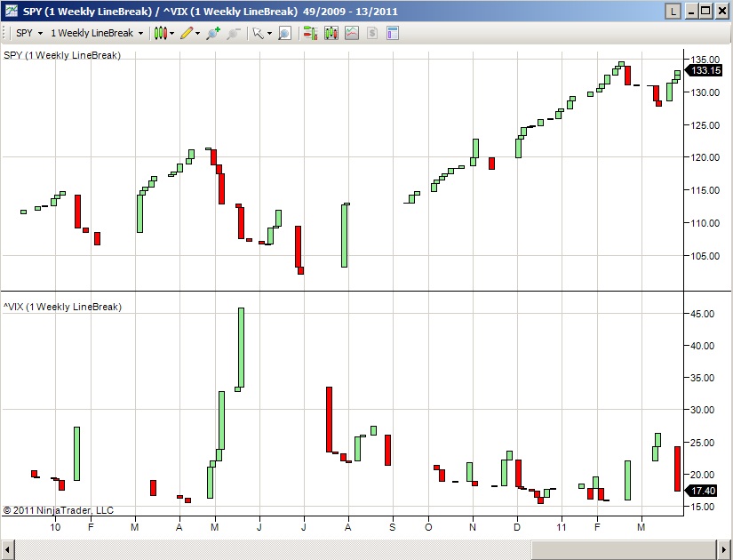Click the O month label on the time axis

[x=428, y=527]
